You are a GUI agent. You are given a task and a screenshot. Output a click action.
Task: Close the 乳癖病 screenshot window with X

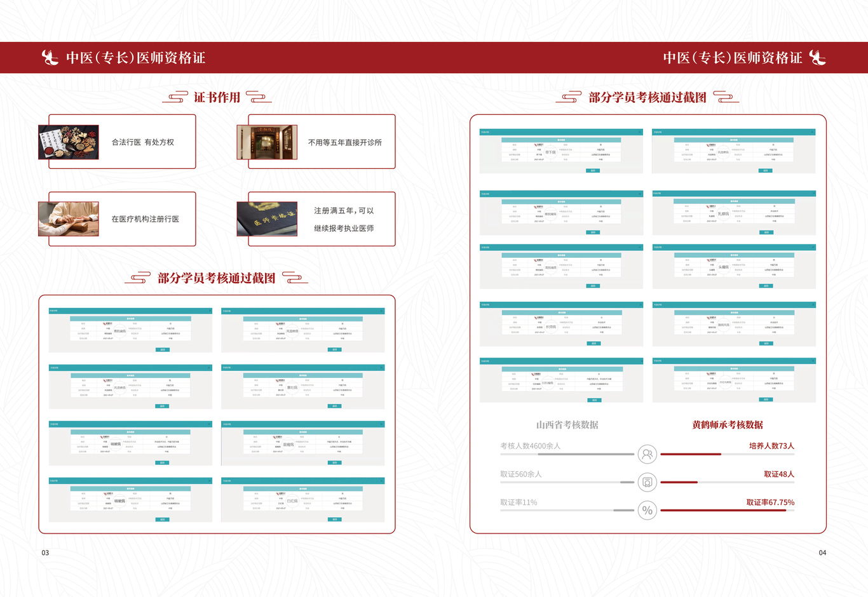coord(813,193)
